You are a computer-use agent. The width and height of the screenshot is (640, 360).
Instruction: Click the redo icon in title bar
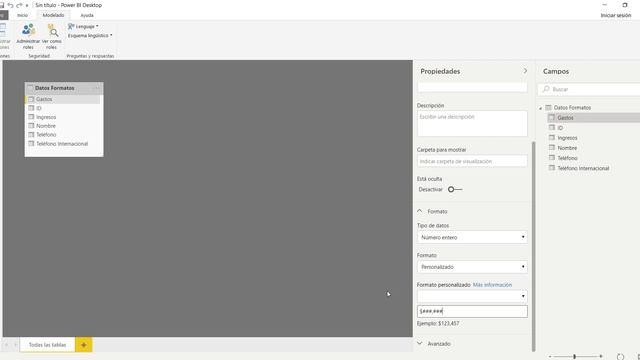click(x=19, y=5)
